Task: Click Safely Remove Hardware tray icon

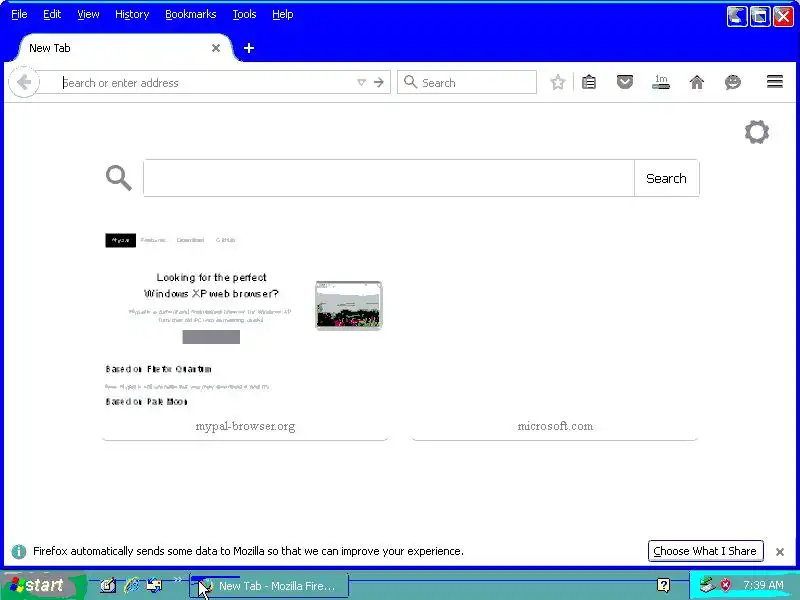Action: 707,585
